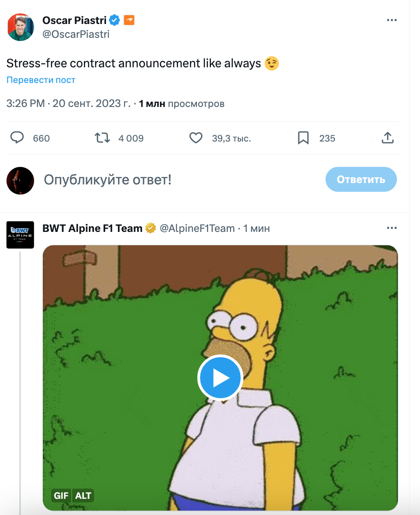This screenshot has width=420, height=515.
Task: Click in the Опубликуйте ответ field
Action: click(x=180, y=180)
